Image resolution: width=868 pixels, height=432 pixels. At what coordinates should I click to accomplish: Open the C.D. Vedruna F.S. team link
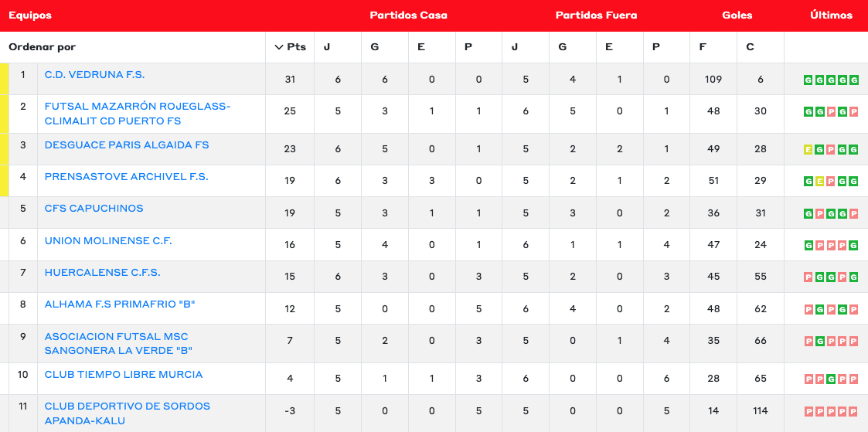(94, 75)
